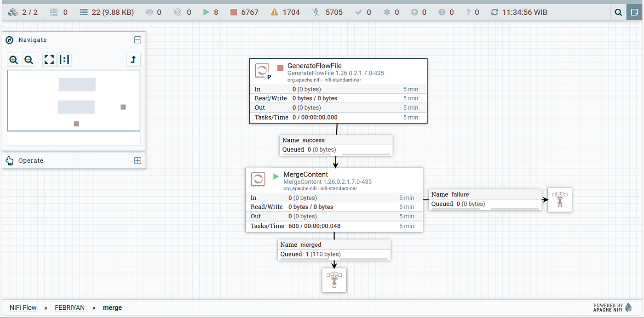Click the invalid components warning triangle icon
The image size is (644, 318).
tap(275, 12)
